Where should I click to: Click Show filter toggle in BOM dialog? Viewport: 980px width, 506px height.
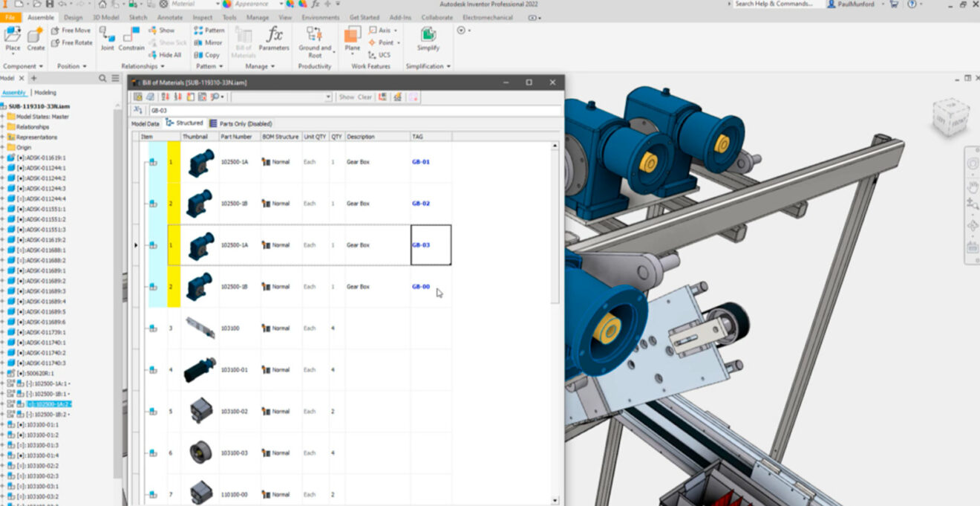347,97
